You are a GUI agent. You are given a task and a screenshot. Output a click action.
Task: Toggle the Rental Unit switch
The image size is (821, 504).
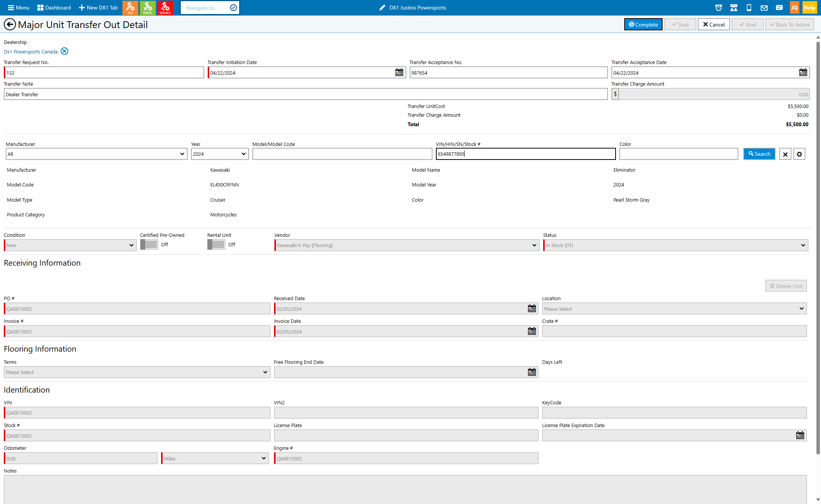click(x=216, y=244)
